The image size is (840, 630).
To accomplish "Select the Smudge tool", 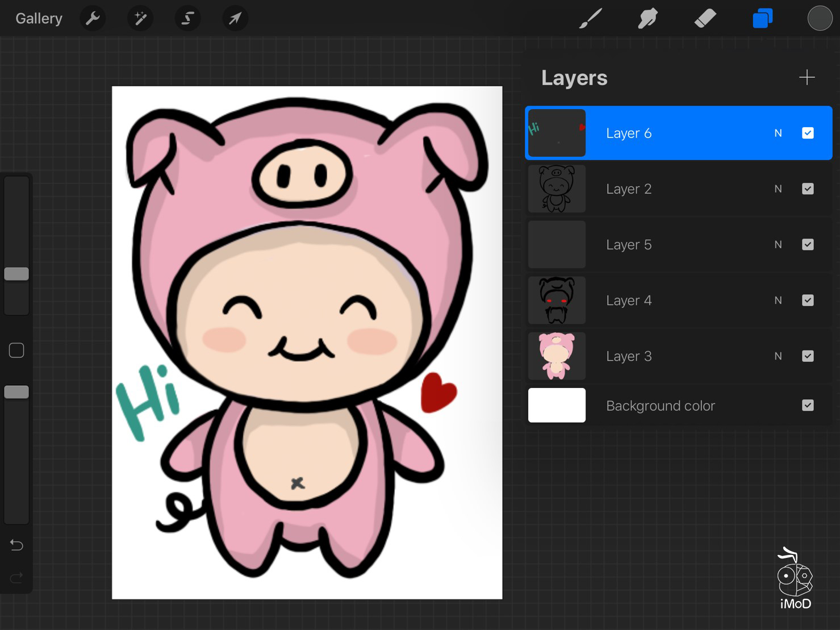I will [x=647, y=19].
